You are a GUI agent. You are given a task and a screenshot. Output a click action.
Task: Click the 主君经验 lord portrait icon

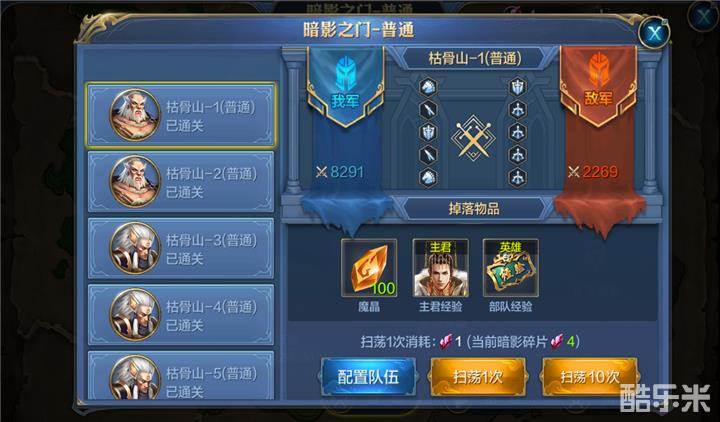click(440, 268)
